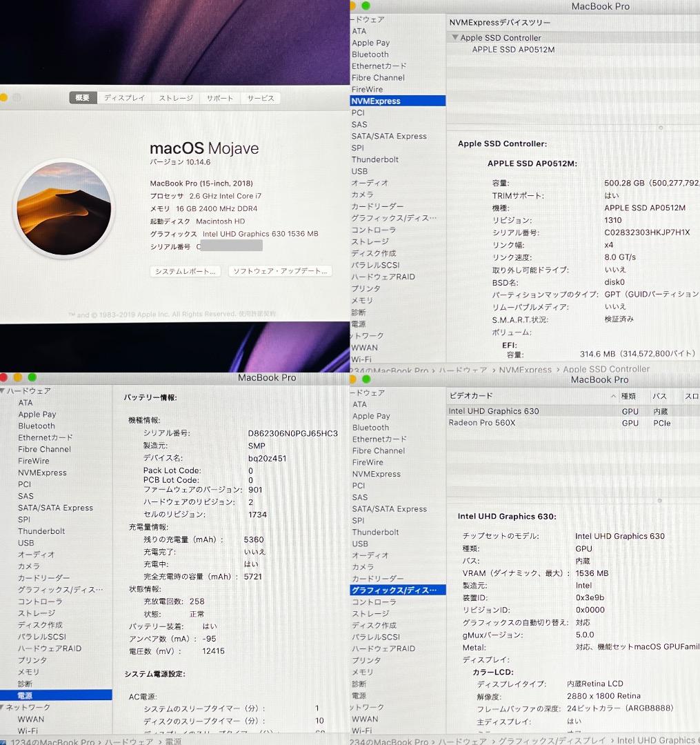Open the サービス tab
Image resolution: width=700 pixels, height=745 pixels.
(260, 98)
